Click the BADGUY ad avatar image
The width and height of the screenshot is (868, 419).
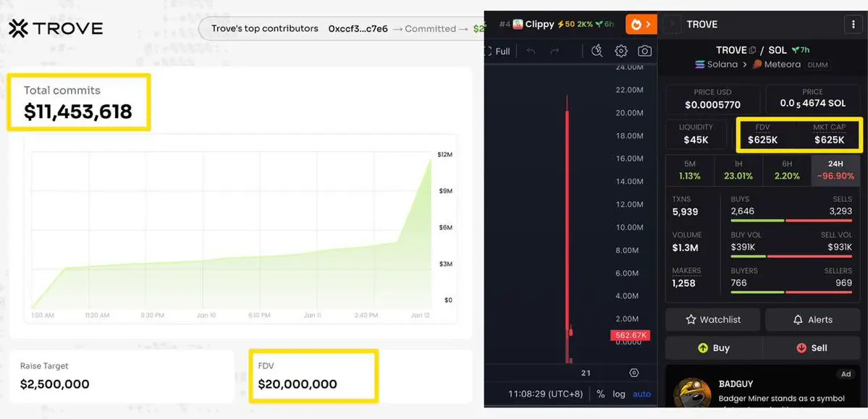(x=692, y=392)
